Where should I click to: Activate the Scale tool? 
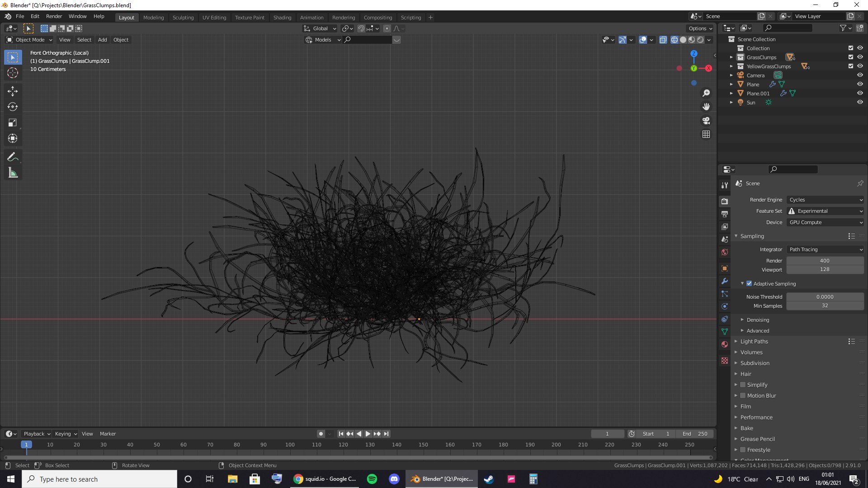pos(13,123)
